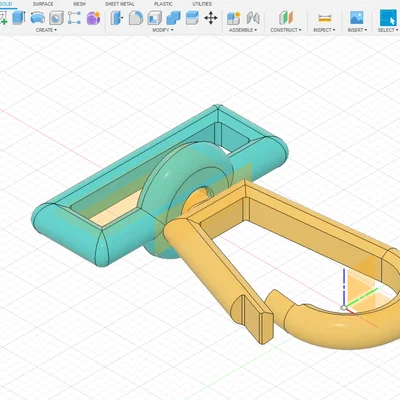This screenshot has height=400, width=400.
Task: Click the origin point at the axes
Action: [344, 308]
